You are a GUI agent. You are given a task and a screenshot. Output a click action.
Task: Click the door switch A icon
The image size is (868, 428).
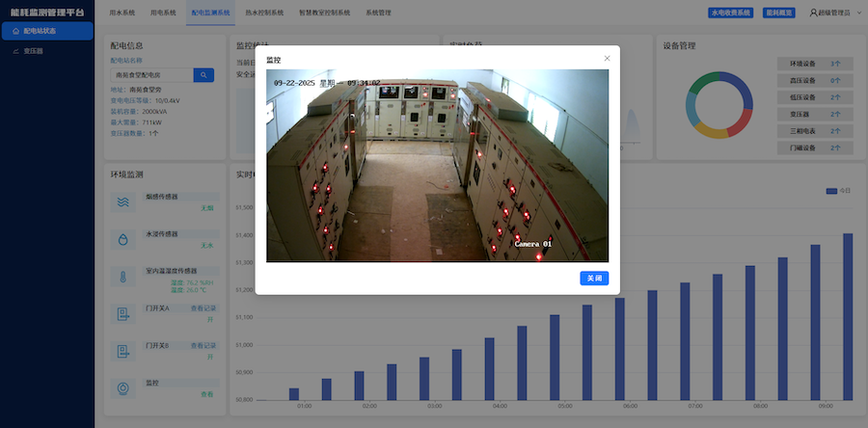(x=122, y=314)
